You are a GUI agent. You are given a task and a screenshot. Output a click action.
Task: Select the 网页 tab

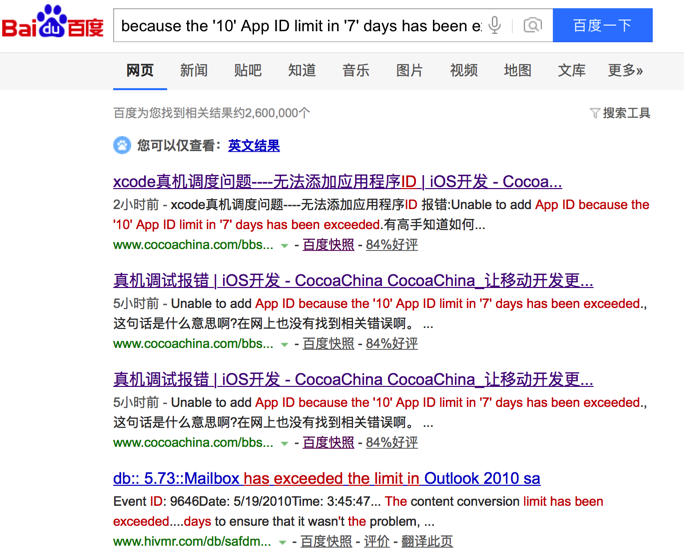[140, 70]
